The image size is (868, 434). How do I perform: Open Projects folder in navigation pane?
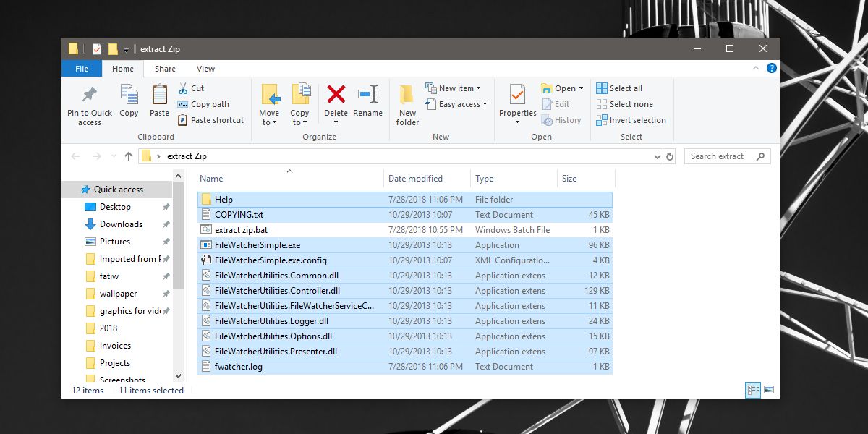116,363
